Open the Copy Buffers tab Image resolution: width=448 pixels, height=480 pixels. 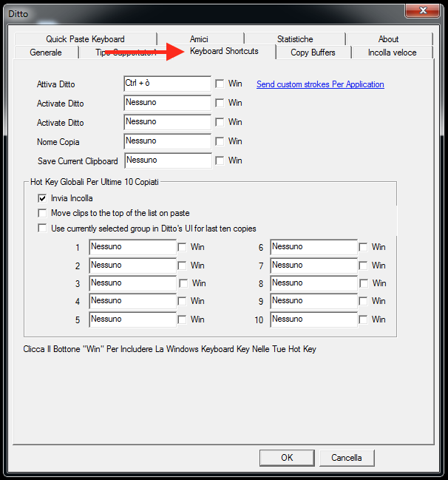point(313,53)
